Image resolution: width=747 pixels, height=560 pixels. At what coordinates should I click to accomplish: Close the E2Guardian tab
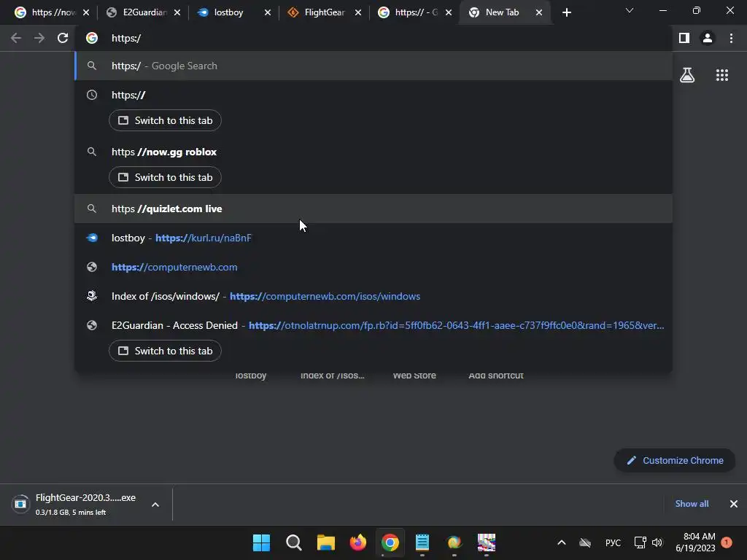coord(177,12)
